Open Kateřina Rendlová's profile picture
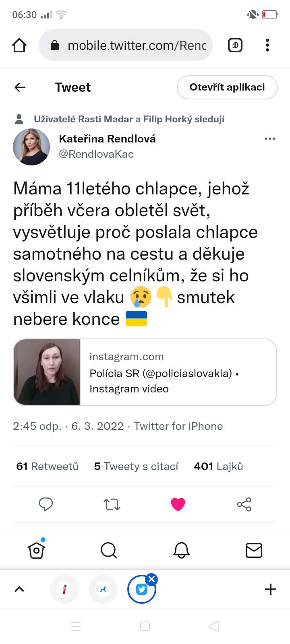 tap(31, 147)
